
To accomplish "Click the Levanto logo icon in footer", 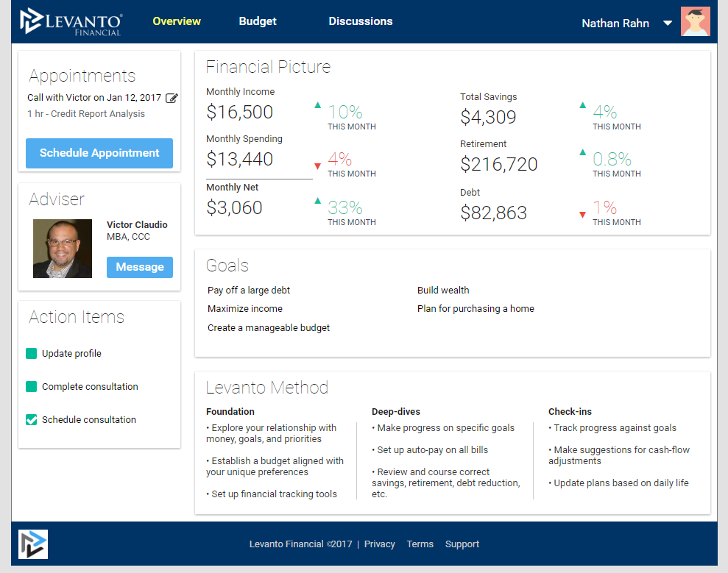I will click(33, 544).
